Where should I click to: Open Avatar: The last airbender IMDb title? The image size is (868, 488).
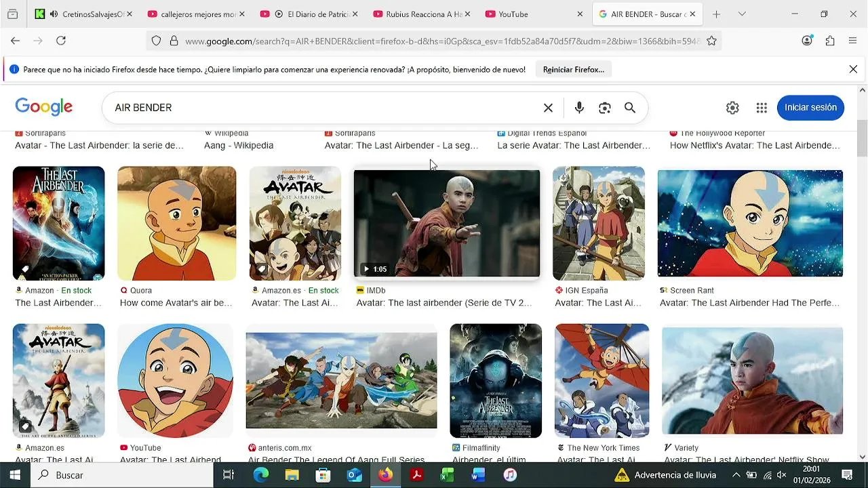pyautogui.click(x=444, y=303)
